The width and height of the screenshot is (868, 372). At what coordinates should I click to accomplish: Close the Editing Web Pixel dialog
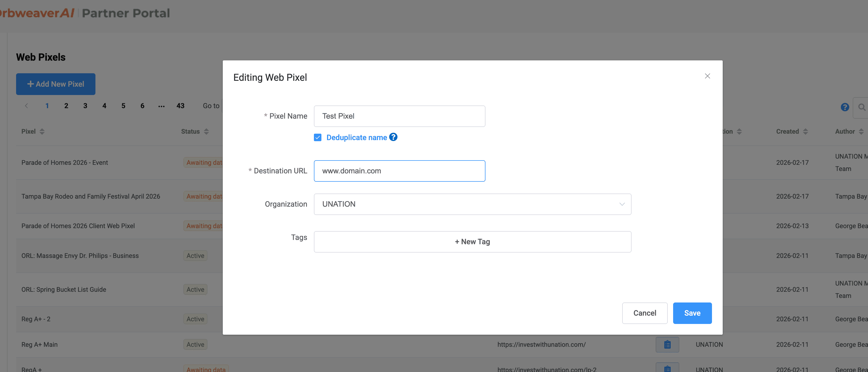707,76
